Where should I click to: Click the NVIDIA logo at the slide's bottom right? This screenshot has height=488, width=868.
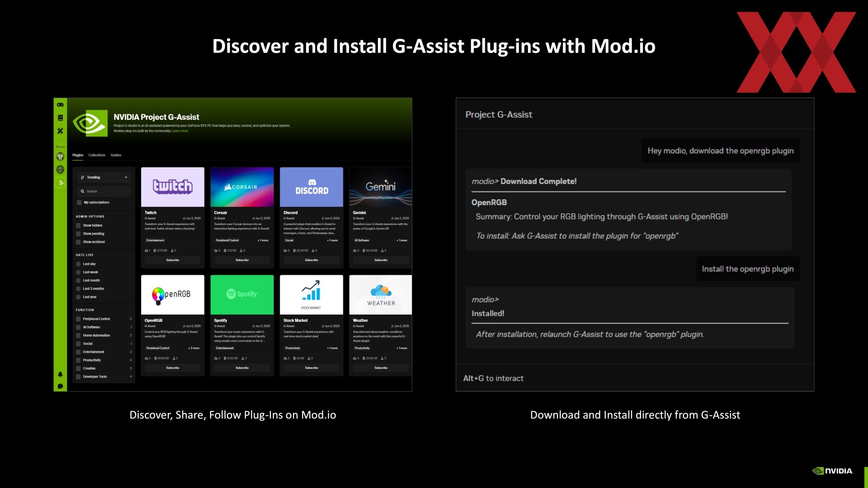[x=833, y=471]
